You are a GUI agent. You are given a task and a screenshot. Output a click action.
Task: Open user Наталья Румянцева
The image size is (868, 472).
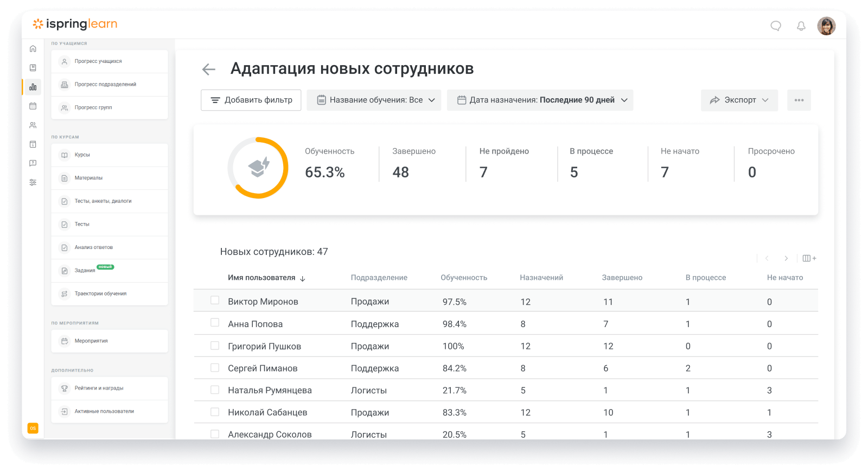click(x=270, y=391)
